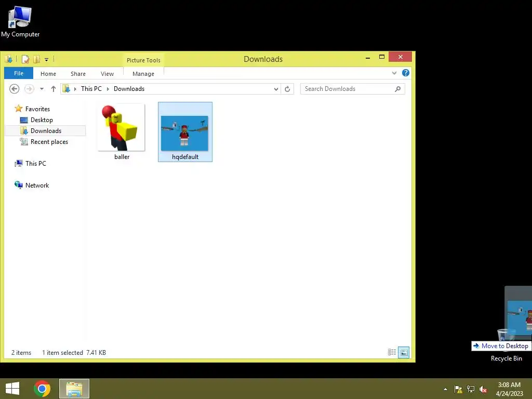Select the hqdefault image thumbnail
This screenshot has width=532, height=399.
click(184, 133)
